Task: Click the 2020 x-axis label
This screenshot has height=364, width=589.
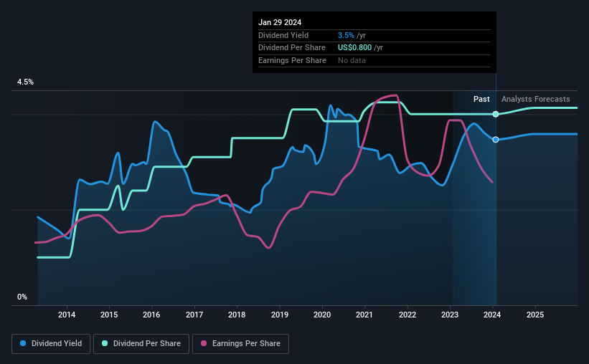Action: click(322, 315)
